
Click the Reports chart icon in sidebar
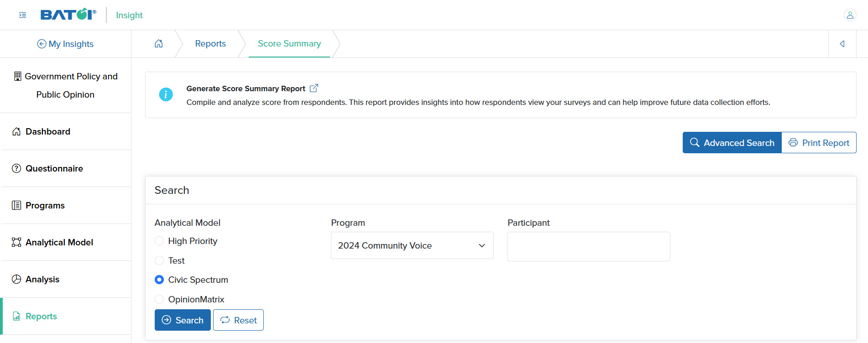16,316
